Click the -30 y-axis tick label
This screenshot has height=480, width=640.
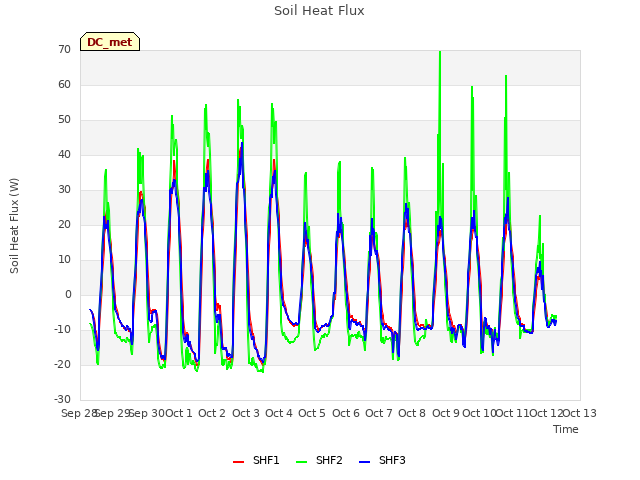[63, 400]
